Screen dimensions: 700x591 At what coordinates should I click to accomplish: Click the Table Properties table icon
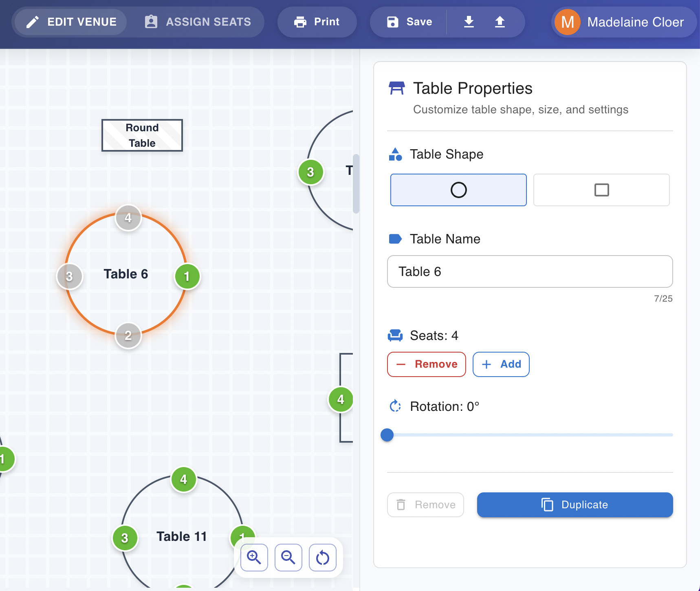click(x=396, y=88)
